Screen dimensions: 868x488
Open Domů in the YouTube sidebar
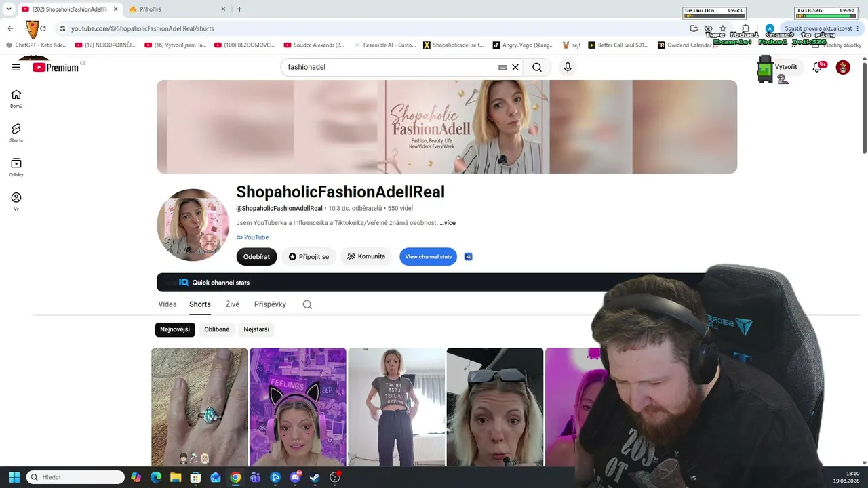16,99
